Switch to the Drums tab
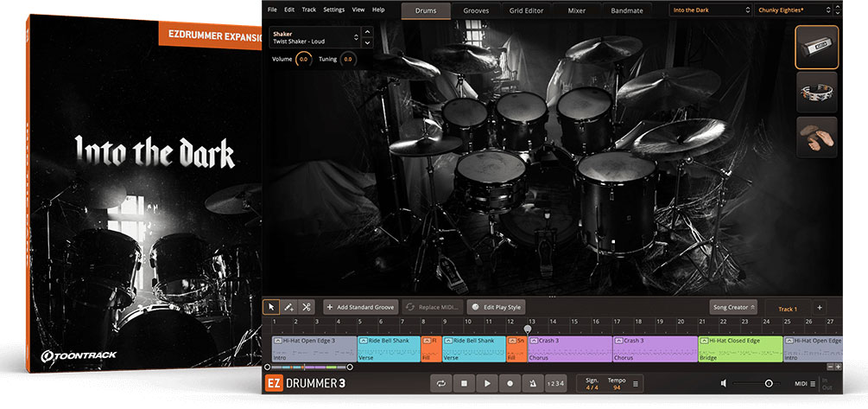Viewport: 868px width, 409px height. tap(426, 10)
